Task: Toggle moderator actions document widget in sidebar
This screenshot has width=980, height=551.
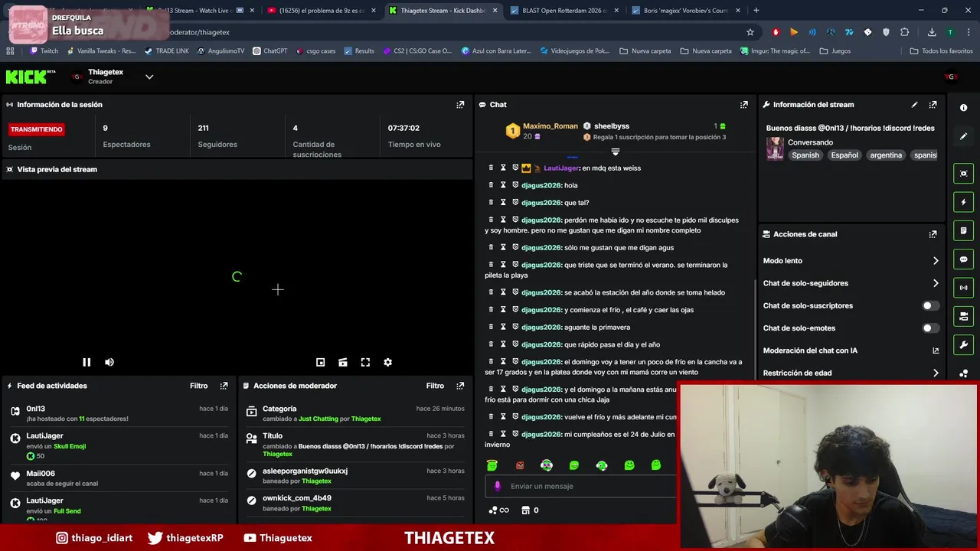Action: point(963,230)
